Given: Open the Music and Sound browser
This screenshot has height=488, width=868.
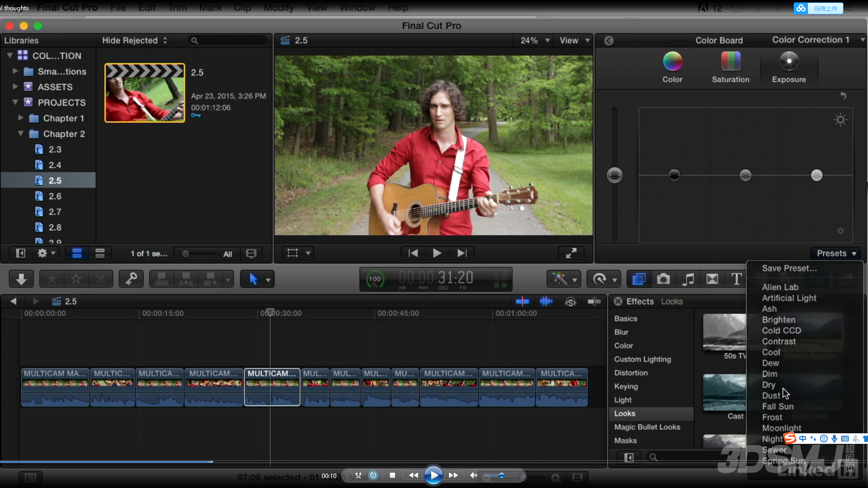Looking at the screenshot, I should click(x=688, y=279).
